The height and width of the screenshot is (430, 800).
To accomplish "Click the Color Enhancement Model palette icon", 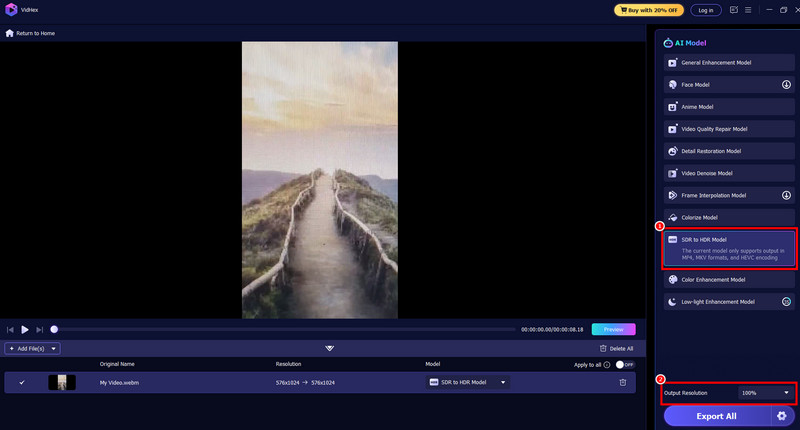I will [672, 280].
